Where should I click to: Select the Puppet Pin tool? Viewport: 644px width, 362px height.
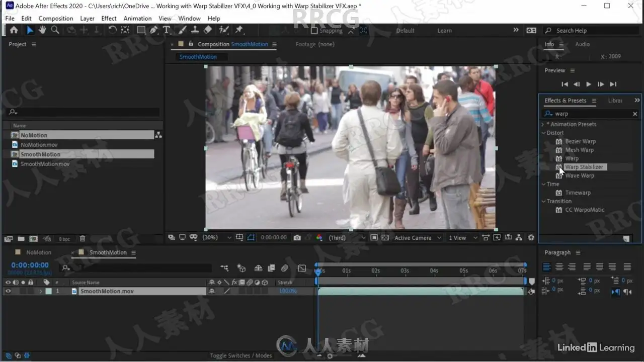point(239,30)
